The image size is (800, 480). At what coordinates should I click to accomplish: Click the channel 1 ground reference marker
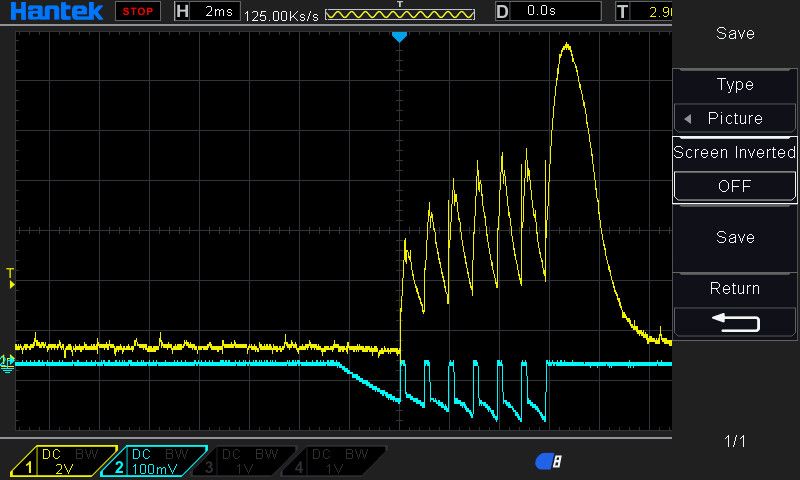point(7,363)
